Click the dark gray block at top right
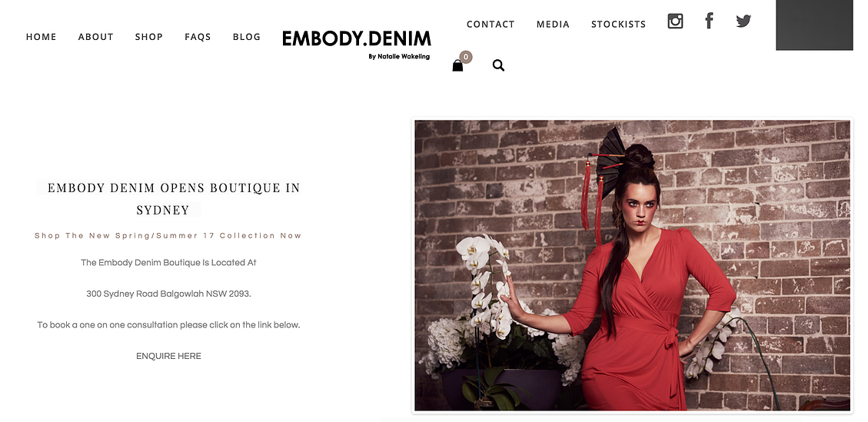The image size is (868, 422). pos(814,25)
